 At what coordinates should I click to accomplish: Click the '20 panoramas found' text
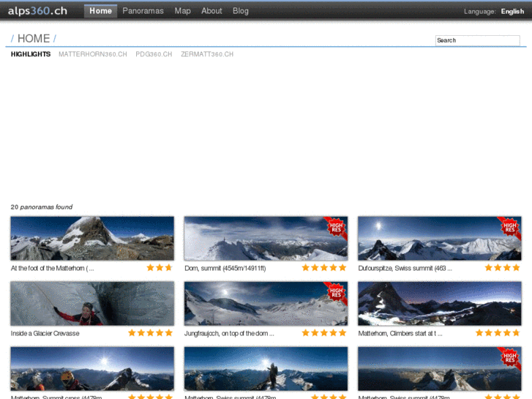click(x=42, y=207)
